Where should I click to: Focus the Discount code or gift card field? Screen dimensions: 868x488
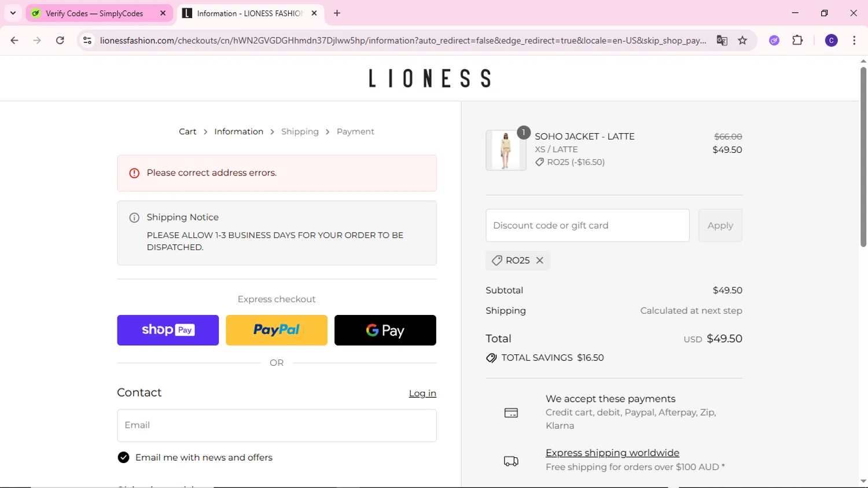(x=587, y=225)
